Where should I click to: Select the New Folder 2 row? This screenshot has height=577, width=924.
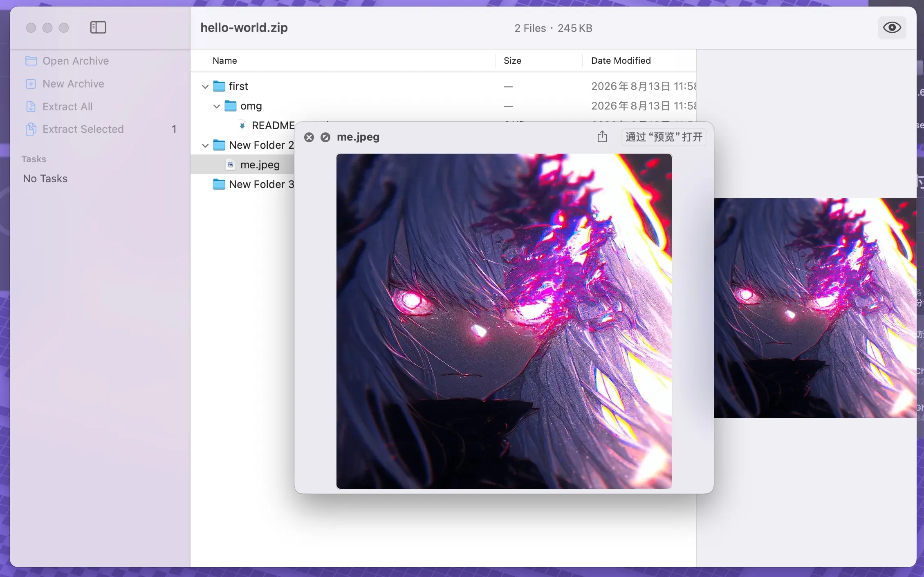click(x=243, y=145)
